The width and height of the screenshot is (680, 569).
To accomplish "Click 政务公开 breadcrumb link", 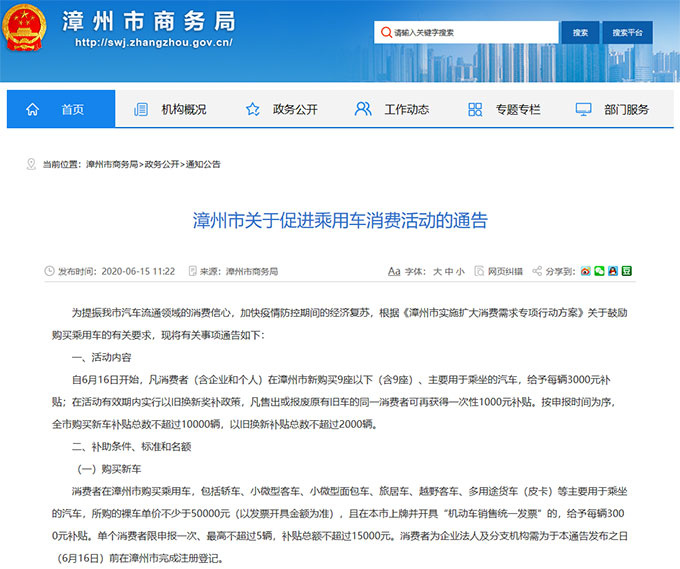I will 161,164.
